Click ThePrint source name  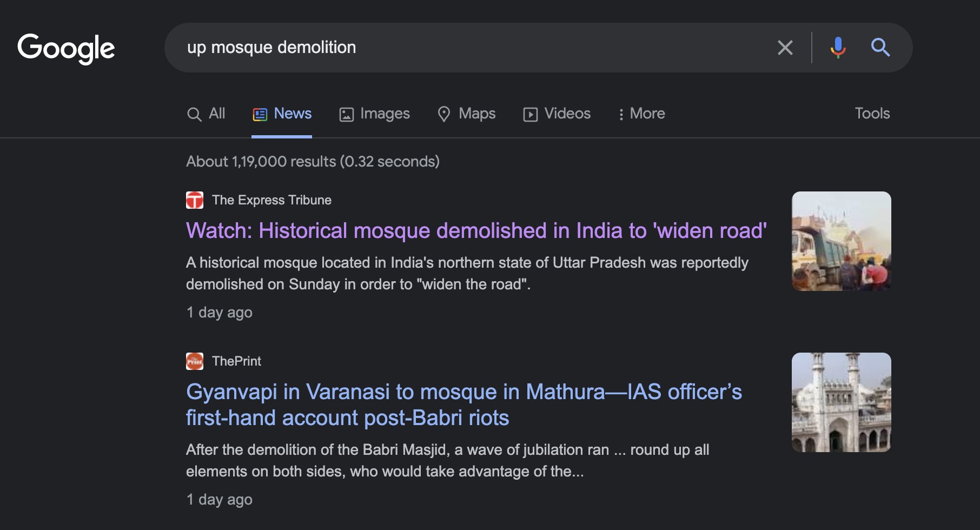tap(236, 361)
